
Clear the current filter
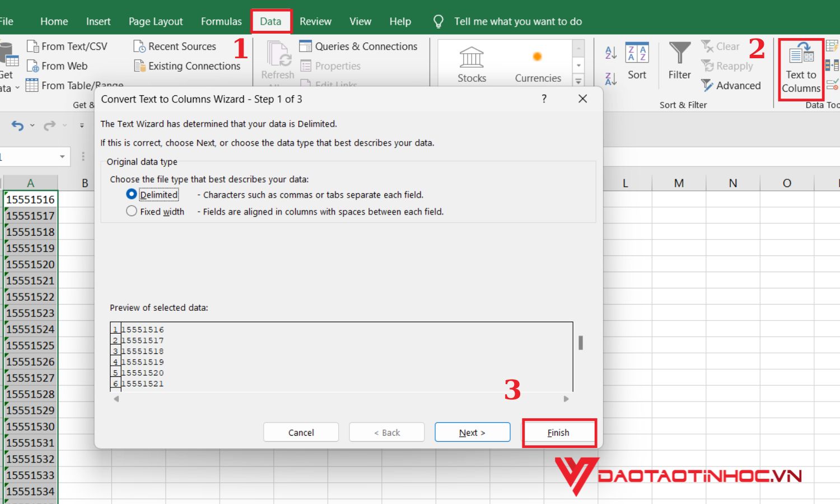(721, 46)
